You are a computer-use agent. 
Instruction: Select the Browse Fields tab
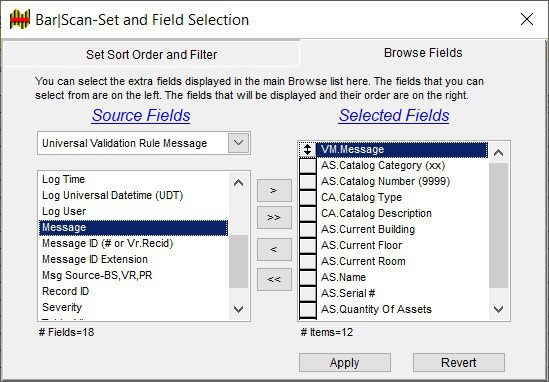tap(423, 53)
